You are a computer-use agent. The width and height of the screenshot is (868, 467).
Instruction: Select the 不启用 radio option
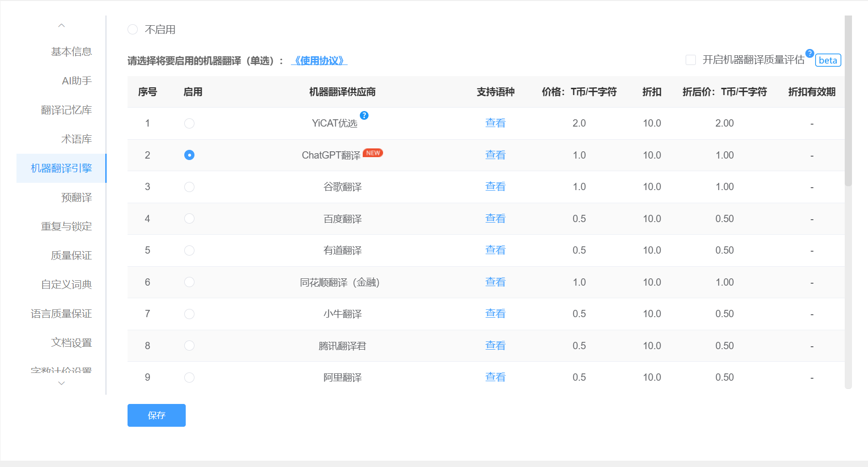tap(133, 30)
